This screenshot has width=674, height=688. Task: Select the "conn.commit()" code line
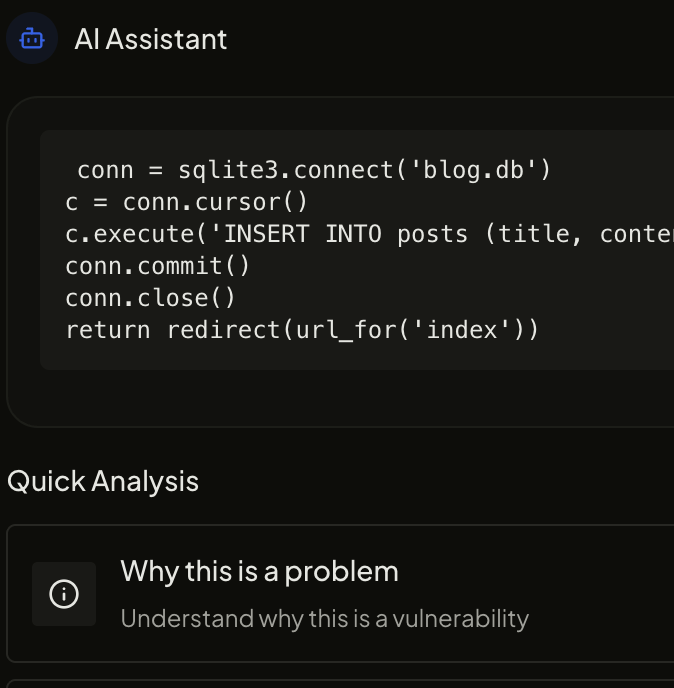coord(158,266)
